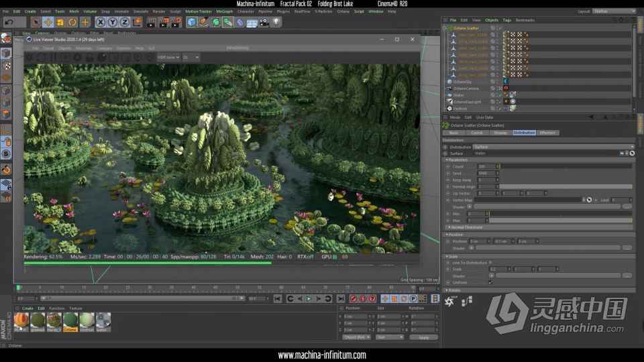Activate the Move tool icon
This screenshot has height=362, width=644.
point(48,22)
